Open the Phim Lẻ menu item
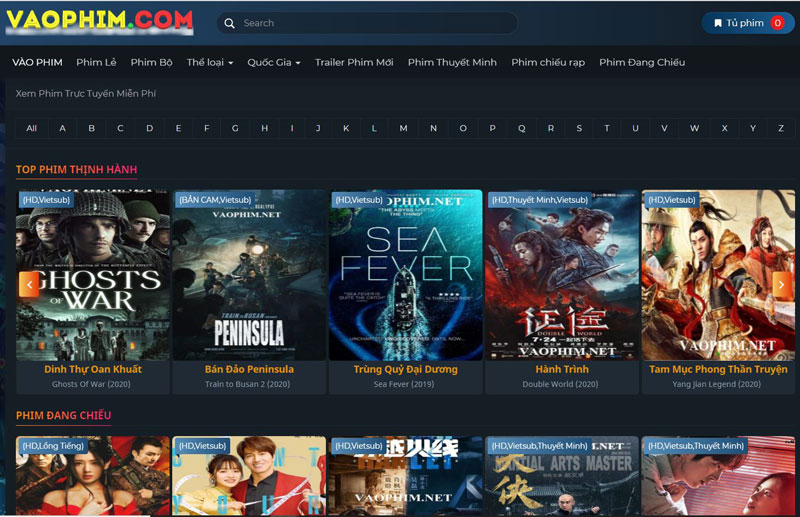This screenshot has height=517, width=800. coord(96,62)
